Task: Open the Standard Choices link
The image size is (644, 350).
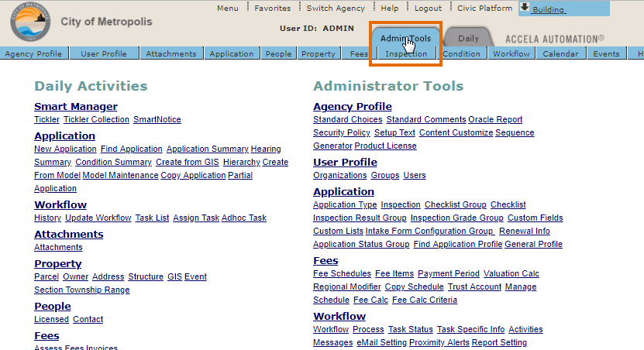Action: click(347, 120)
